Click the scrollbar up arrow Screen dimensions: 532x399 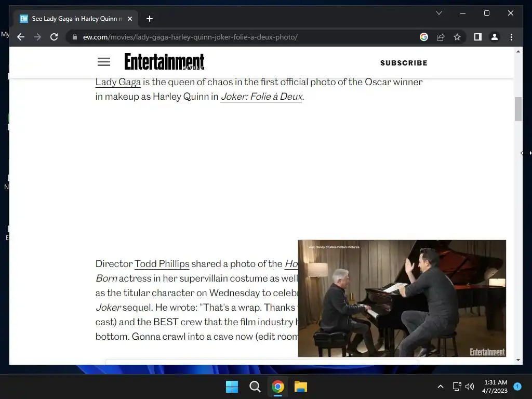point(518,51)
